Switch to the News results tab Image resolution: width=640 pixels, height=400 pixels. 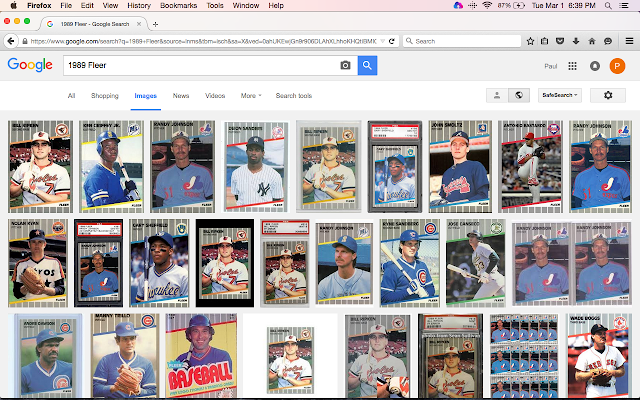pos(181,96)
